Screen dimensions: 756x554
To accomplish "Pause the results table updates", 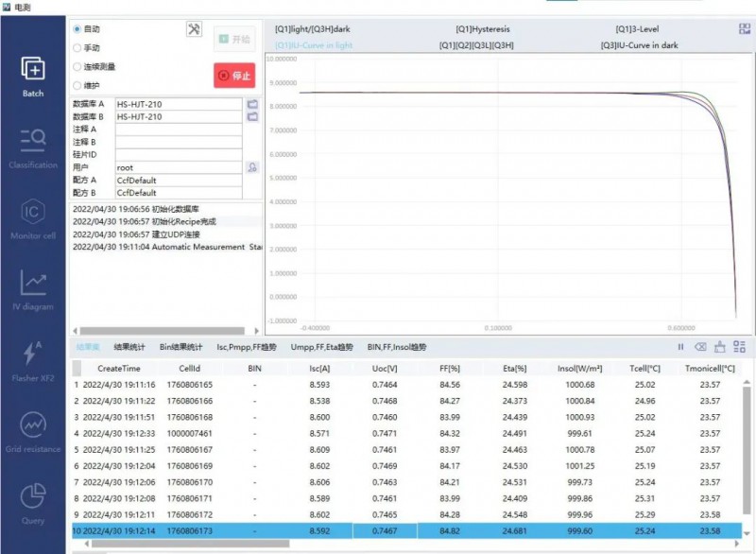I will pos(680,347).
